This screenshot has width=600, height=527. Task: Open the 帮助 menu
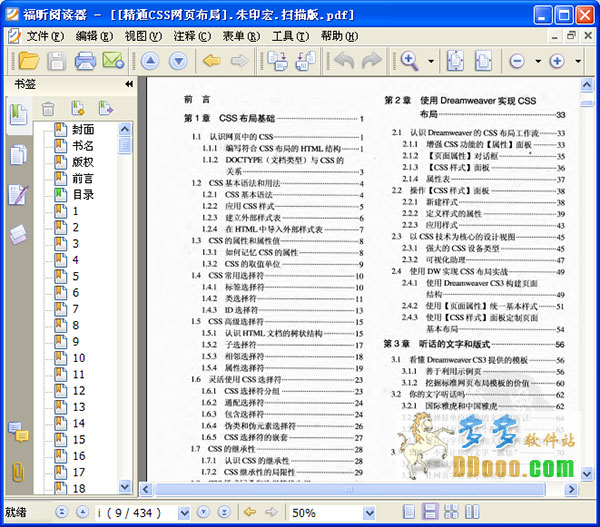339,36
